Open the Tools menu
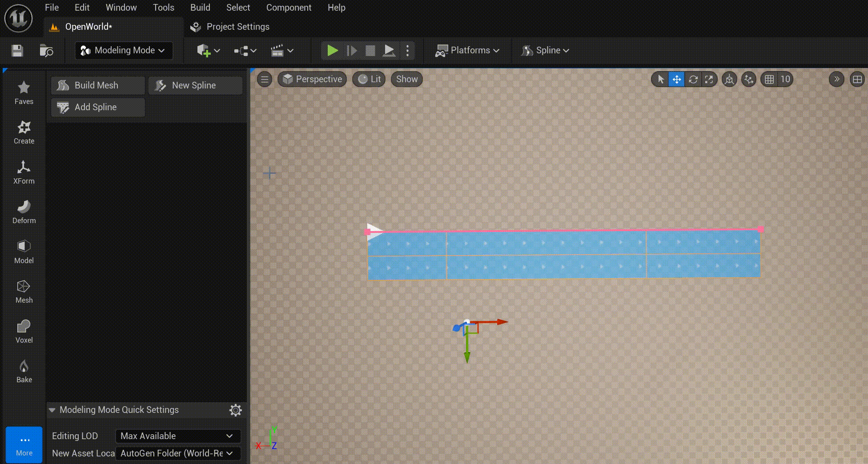 pos(163,8)
